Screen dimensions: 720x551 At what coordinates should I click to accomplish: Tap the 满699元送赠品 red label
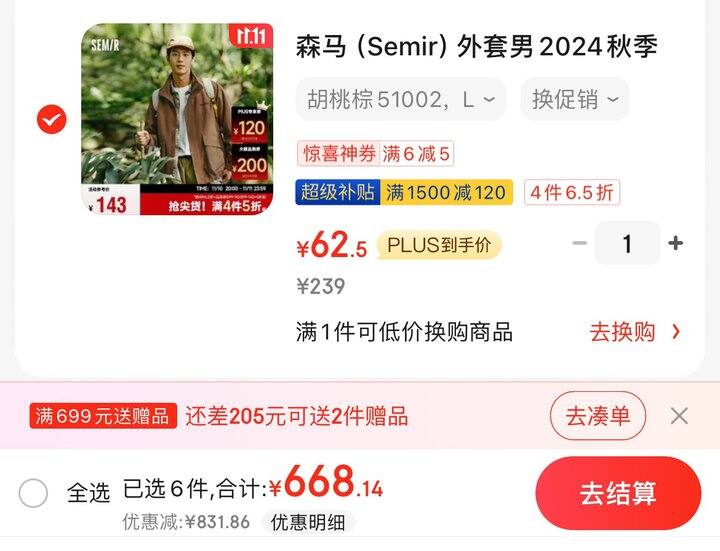pyautogui.click(x=103, y=416)
